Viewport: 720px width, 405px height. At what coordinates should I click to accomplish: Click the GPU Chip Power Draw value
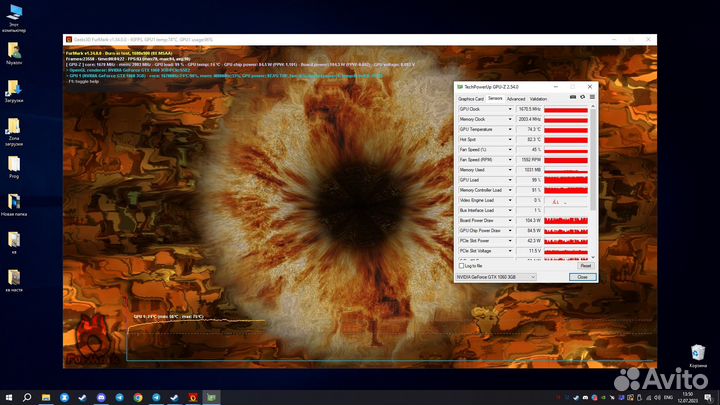[x=529, y=231]
